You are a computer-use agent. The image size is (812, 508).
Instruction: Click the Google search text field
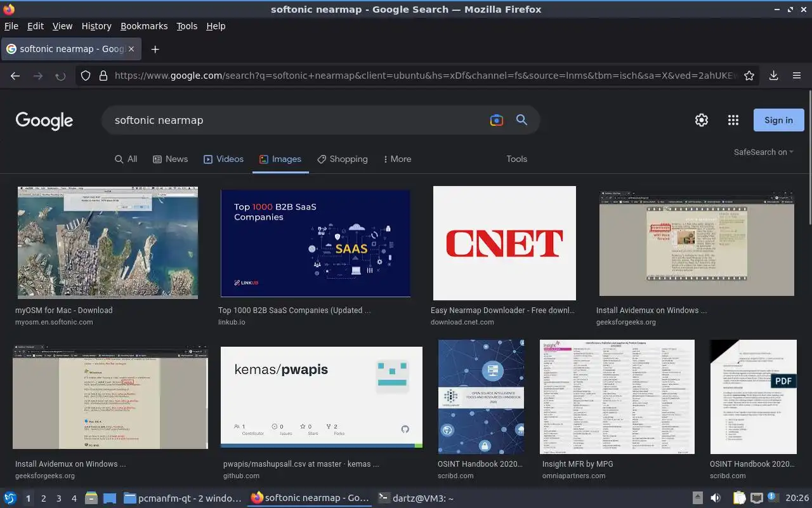coord(298,120)
